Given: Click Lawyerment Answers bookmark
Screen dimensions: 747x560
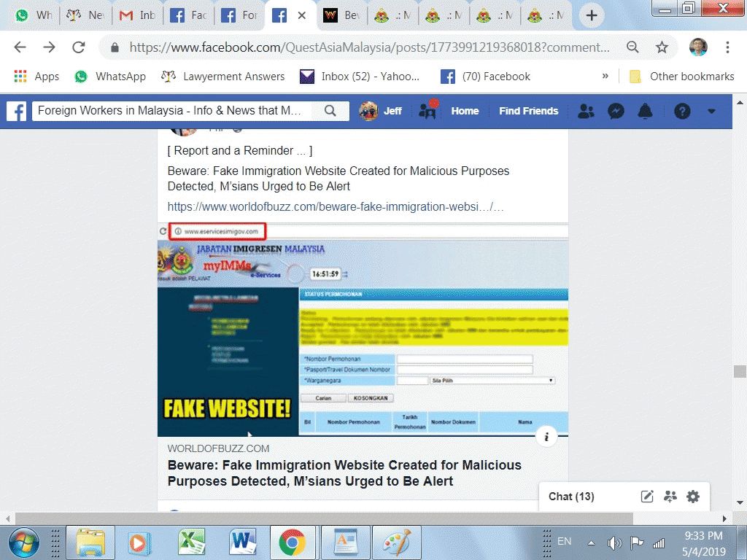Looking at the screenshot, I should (x=223, y=76).
